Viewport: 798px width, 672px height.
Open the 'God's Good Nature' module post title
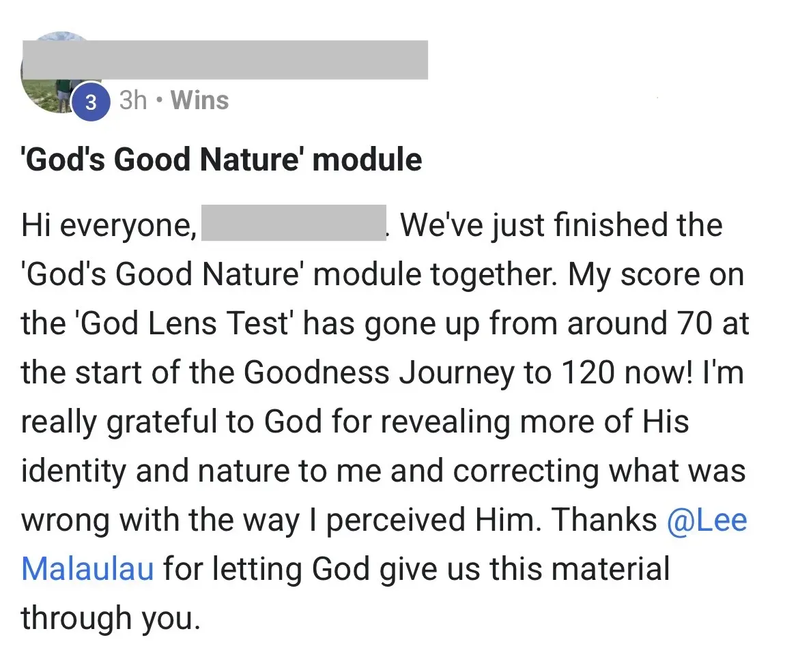point(222,160)
